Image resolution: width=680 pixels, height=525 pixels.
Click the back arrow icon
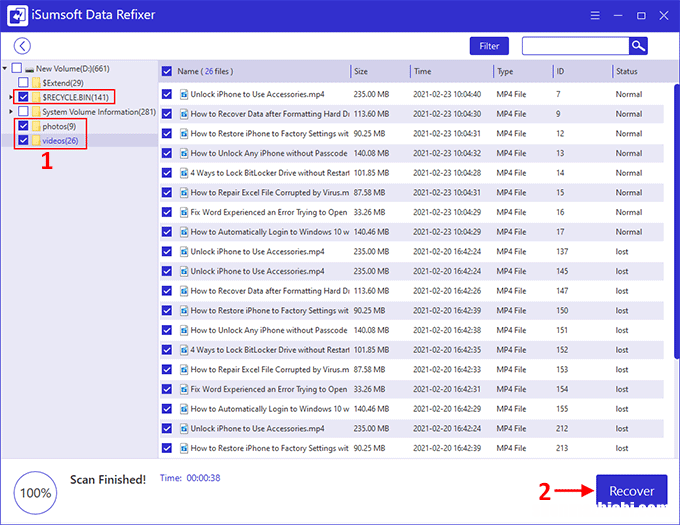[22, 46]
